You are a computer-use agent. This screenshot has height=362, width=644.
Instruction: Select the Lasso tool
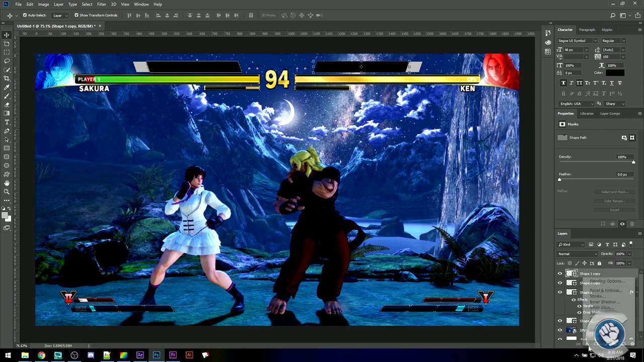pos(7,61)
